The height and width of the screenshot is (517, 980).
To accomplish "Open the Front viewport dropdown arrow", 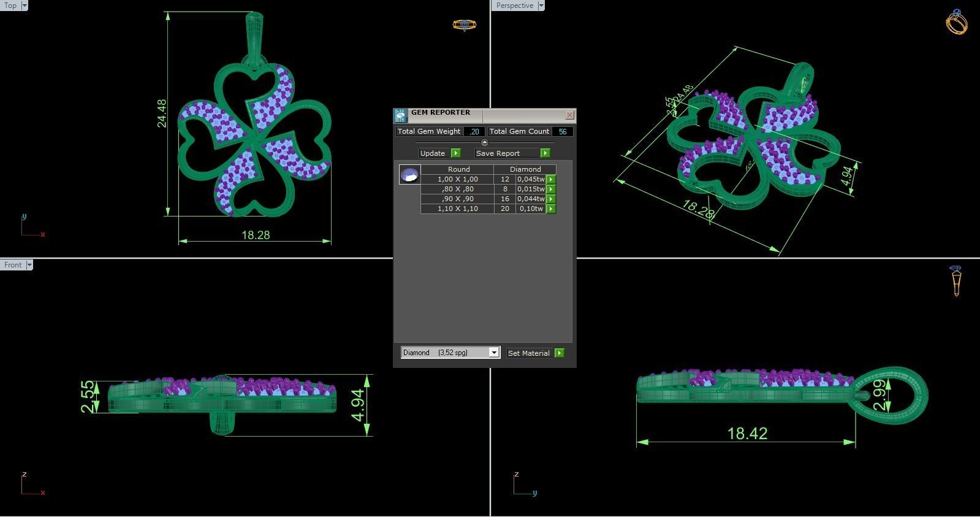I will coord(29,265).
